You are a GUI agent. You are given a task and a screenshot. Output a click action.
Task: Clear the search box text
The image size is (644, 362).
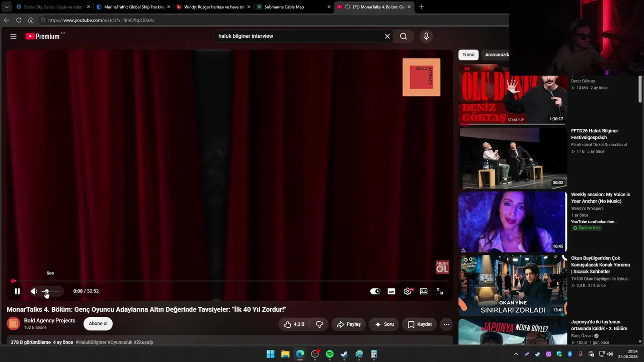[x=387, y=36]
